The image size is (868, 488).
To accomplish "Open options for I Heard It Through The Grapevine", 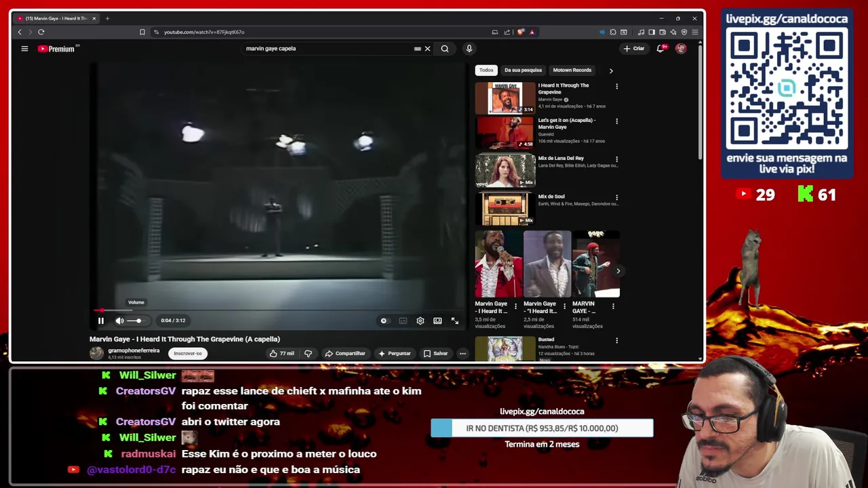I will 616,86.
